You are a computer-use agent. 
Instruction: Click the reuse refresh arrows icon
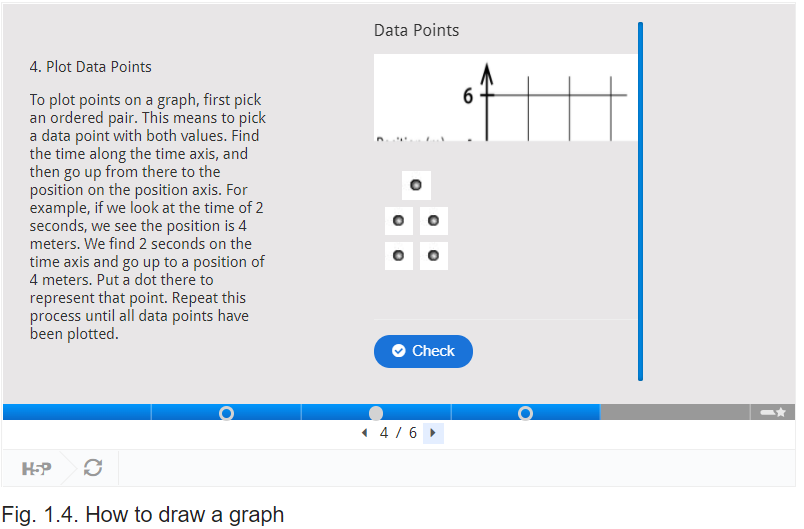pyautogui.click(x=93, y=467)
